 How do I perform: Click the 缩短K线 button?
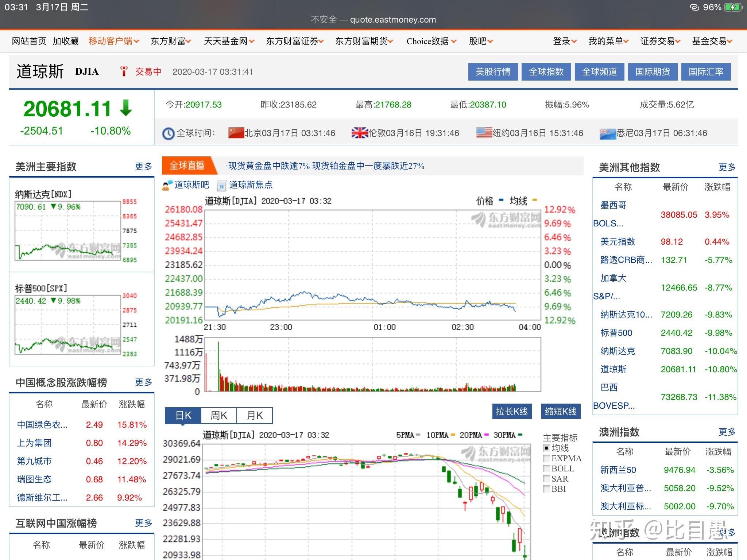(561, 411)
